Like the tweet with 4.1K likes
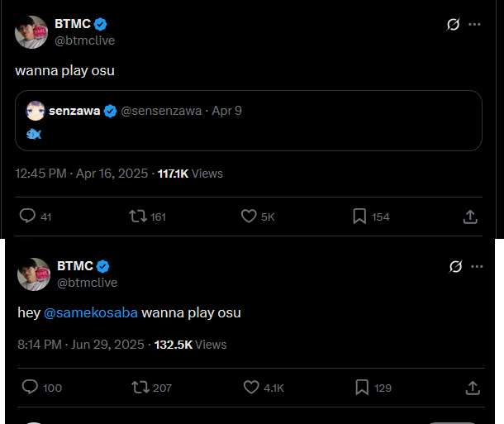The height and width of the screenshot is (424, 504). (251, 387)
